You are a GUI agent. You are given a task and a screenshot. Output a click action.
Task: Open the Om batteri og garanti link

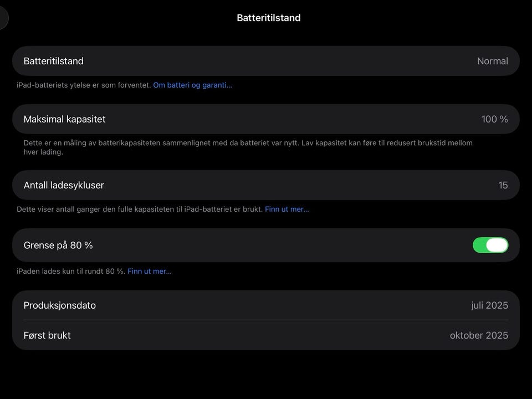pos(192,85)
